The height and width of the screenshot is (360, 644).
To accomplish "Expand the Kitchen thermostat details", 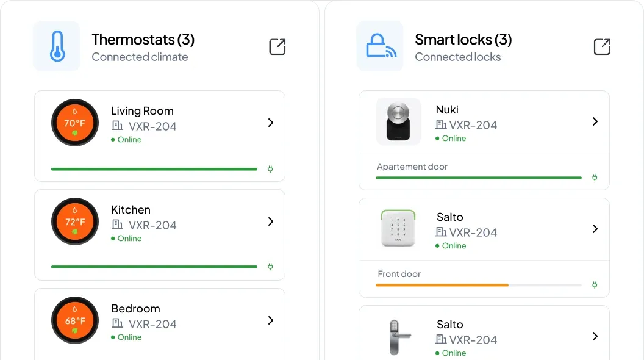I will [271, 221].
